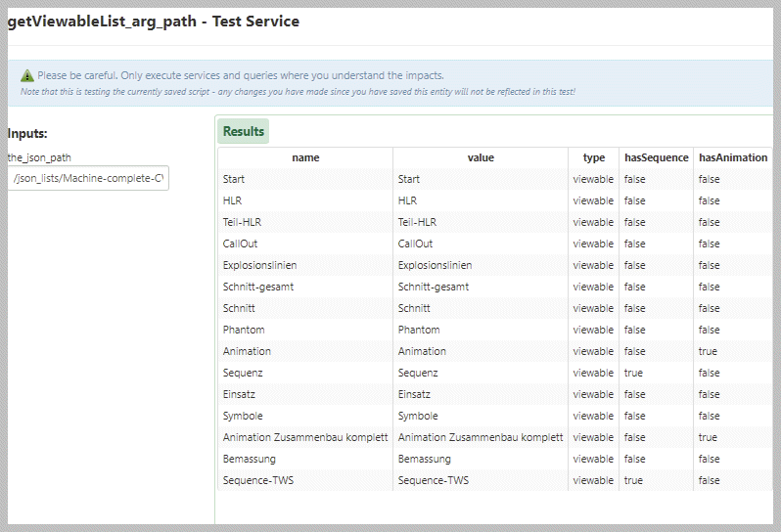Image resolution: width=781 pixels, height=532 pixels.
Task: Click 'viewable' type in the Start row
Action: point(593,179)
